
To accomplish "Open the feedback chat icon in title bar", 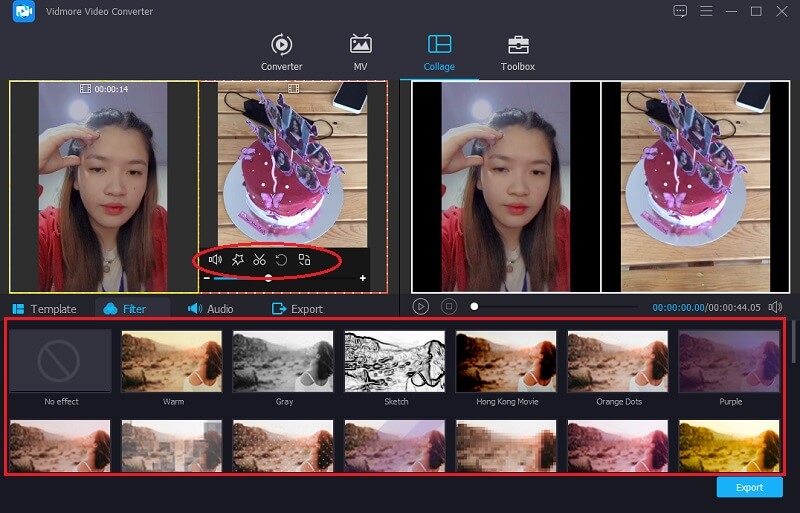I will [680, 11].
